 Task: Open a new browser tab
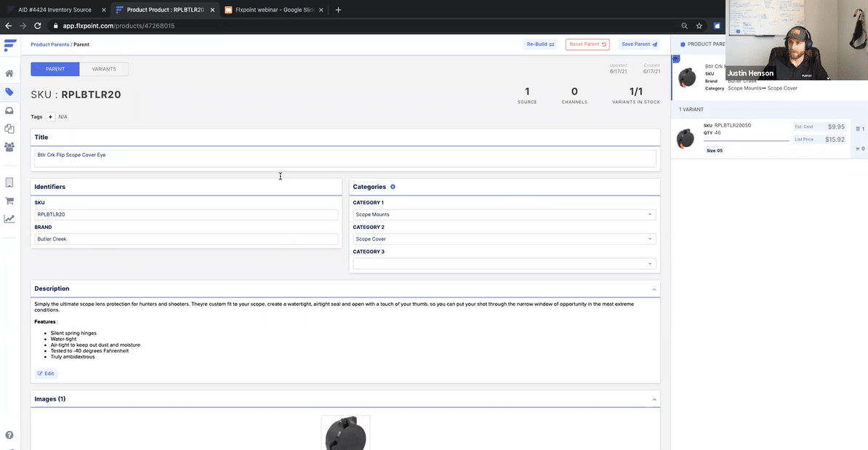pos(338,9)
